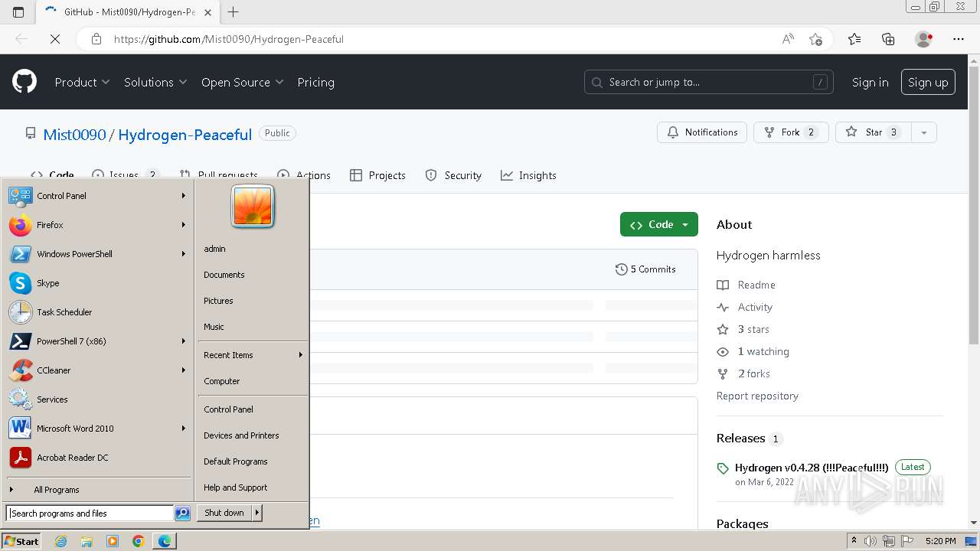This screenshot has height=551, width=980.
Task: Open Edge Settings and more menu
Action: [x=959, y=39]
